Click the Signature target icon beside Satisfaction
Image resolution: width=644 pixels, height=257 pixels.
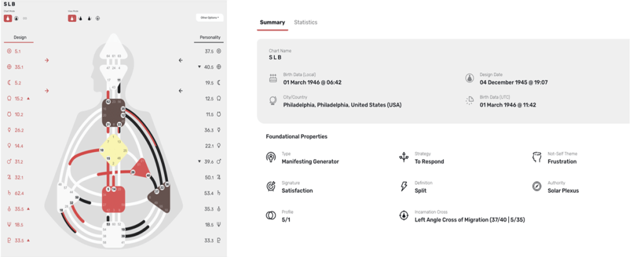click(x=270, y=187)
